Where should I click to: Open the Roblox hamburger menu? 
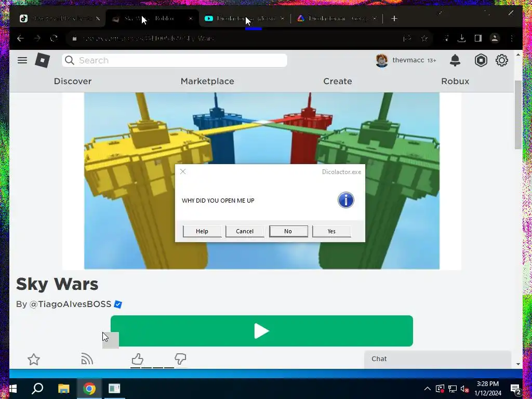[x=22, y=60]
